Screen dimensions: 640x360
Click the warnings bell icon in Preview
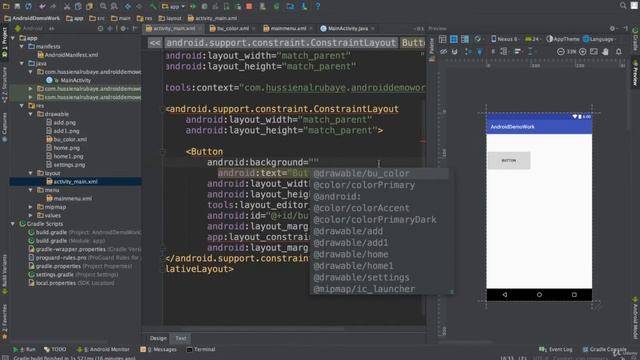point(619,51)
